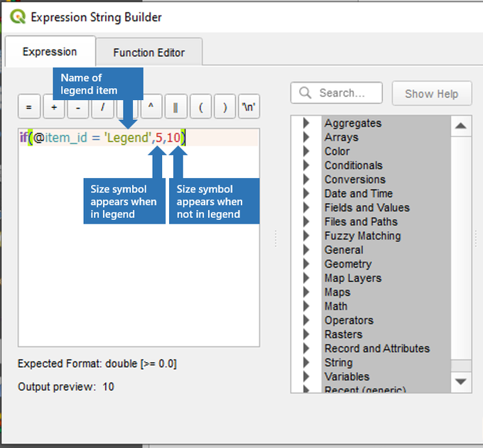Click the QGIS logo in title bar
483x448 pixels.
tap(18, 17)
